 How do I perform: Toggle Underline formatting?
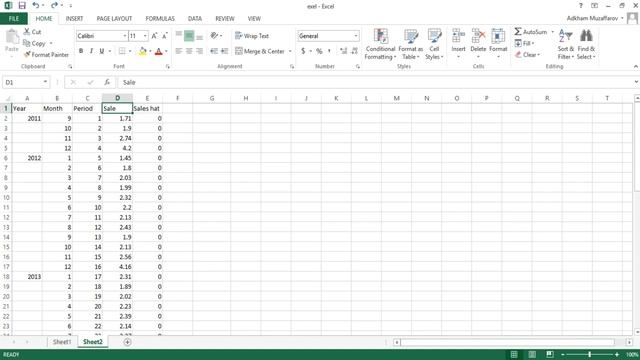point(102,51)
